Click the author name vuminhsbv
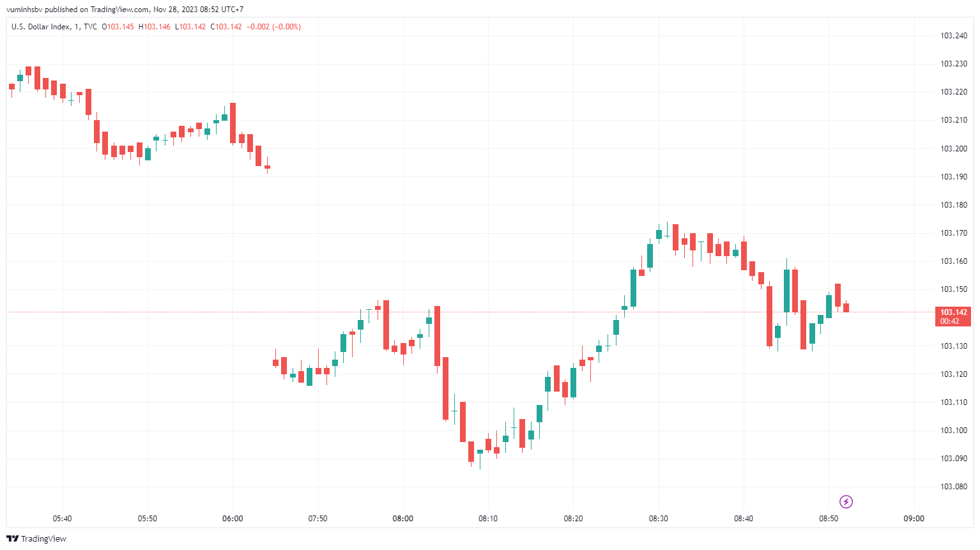The image size is (980, 550). 24,10
